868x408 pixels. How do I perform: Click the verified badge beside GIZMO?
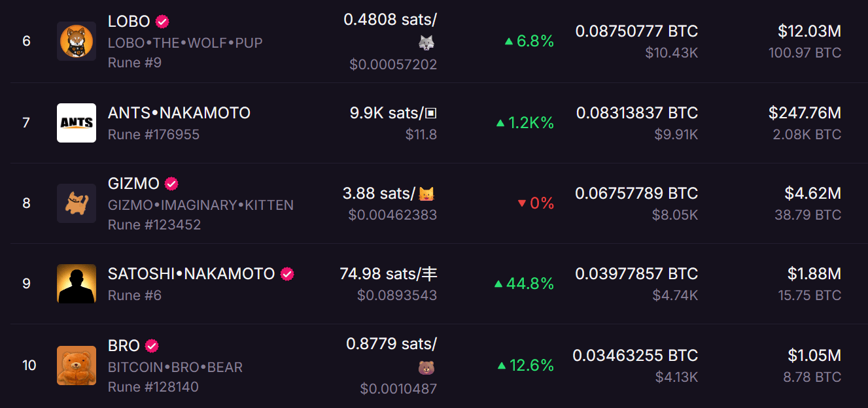(x=171, y=184)
